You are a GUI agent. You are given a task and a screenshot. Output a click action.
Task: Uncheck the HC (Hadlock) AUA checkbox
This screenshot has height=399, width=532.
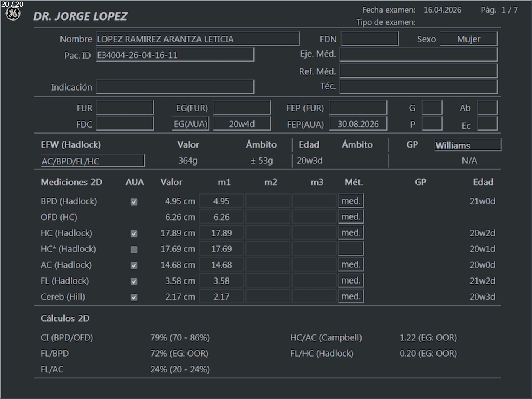tap(134, 234)
